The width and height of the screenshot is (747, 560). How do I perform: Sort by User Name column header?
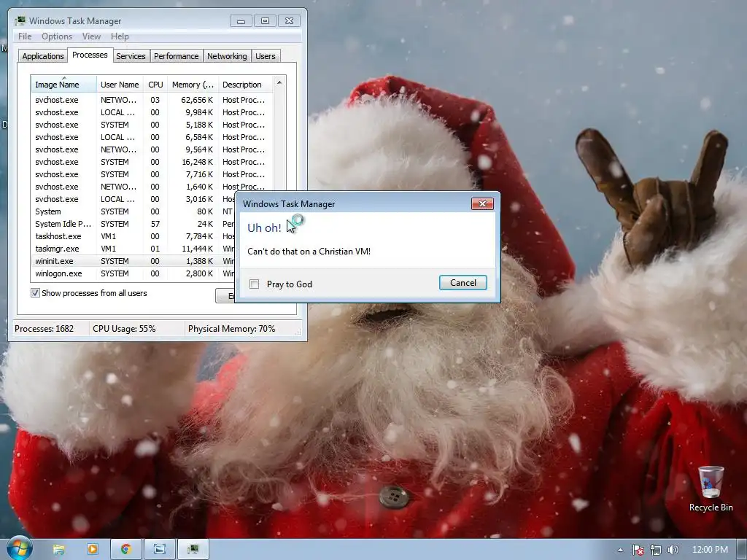click(x=120, y=85)
